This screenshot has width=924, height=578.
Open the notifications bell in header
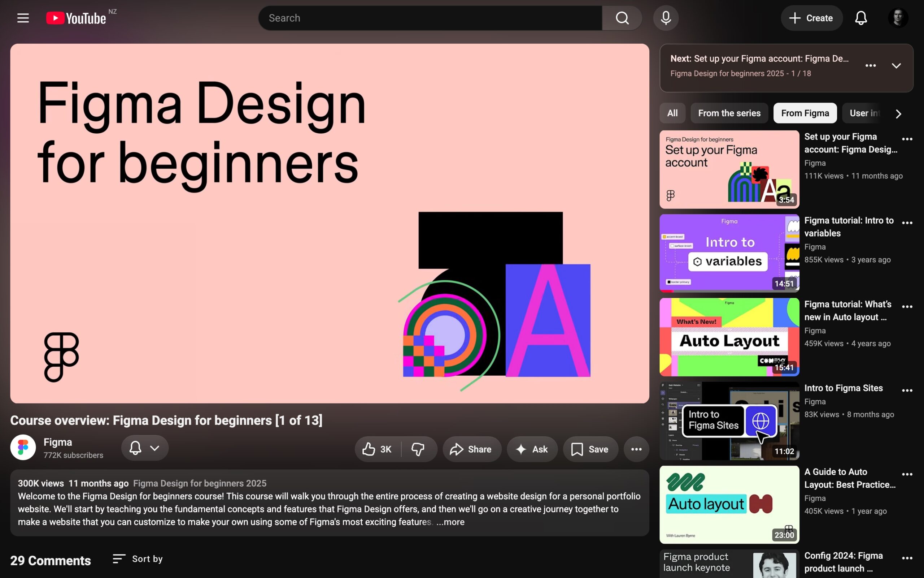[860, 18]
